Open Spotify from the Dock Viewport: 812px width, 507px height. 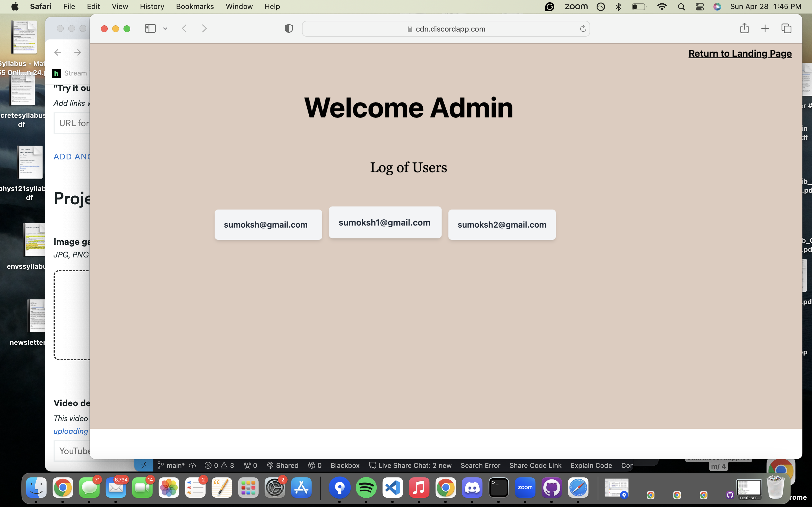click(x=366, y=488)
